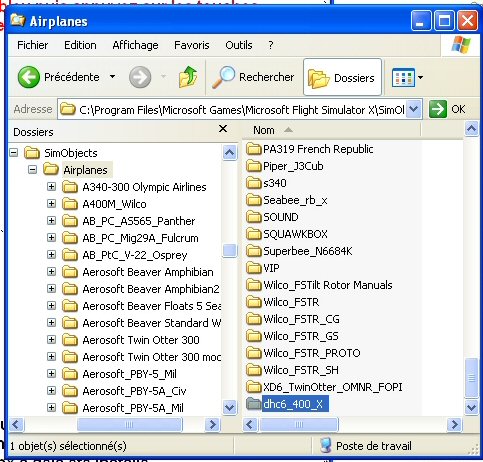Click tree pane horizontal scroll right arrow

coord(212,424)
